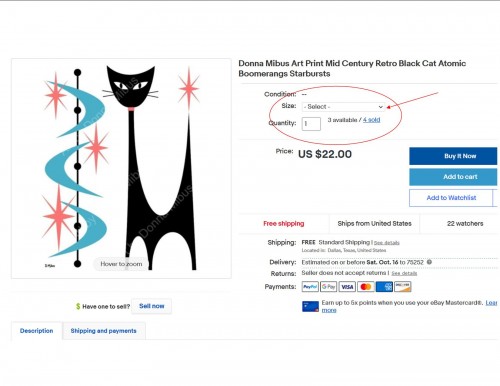This screenshot has height=386, width=500.
Task: Click the Quantity input field
Action: [x=311, y=124]
